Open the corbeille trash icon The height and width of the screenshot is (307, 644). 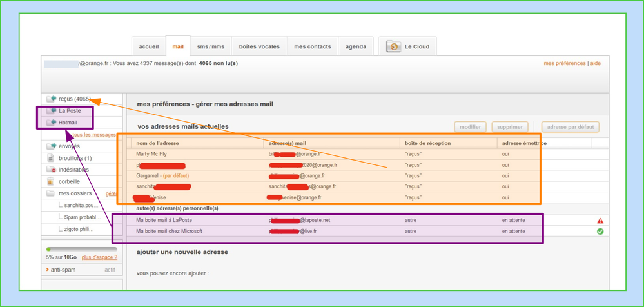coord(51,182)
